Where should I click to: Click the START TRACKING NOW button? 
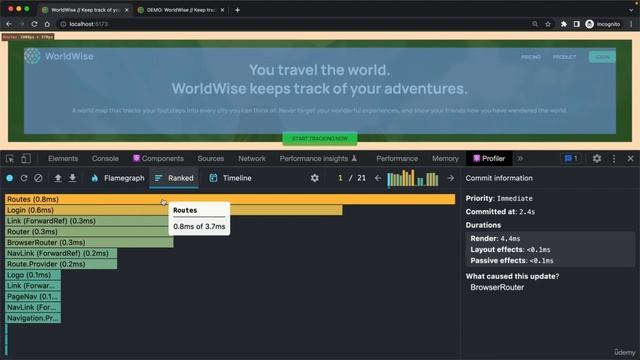(x=320, y=139)
